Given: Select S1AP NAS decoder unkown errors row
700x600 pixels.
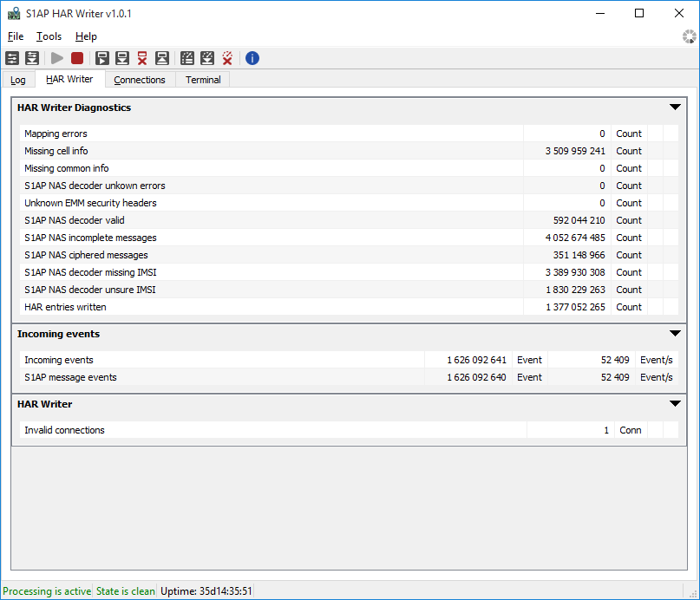Looking at the screenshot, I should pos(349,186).
